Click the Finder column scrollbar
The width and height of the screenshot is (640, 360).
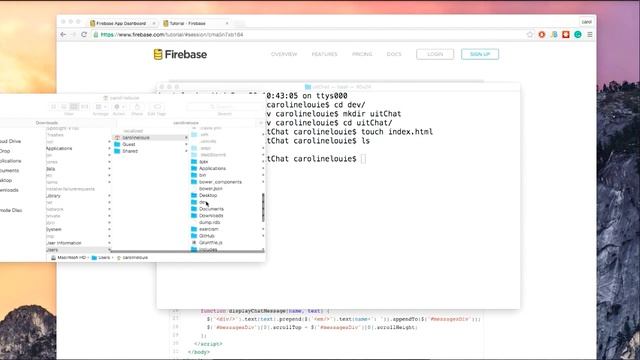tap(263, 208)
